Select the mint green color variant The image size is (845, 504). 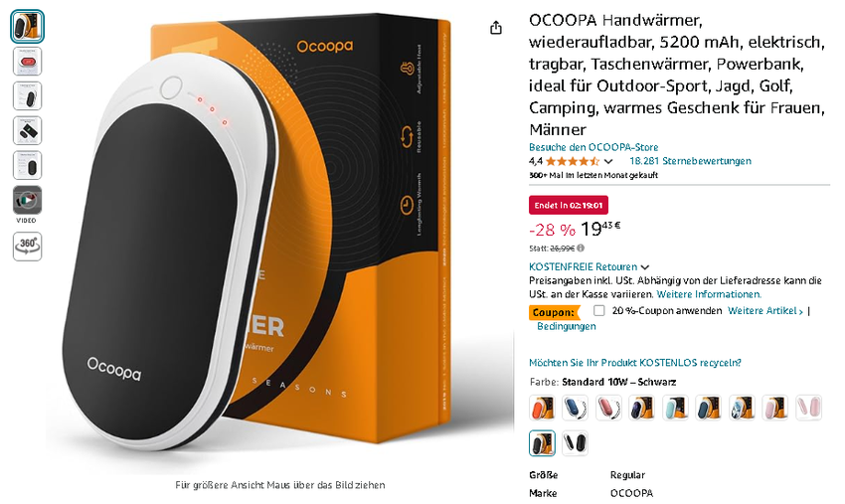[x=675, y=408]
